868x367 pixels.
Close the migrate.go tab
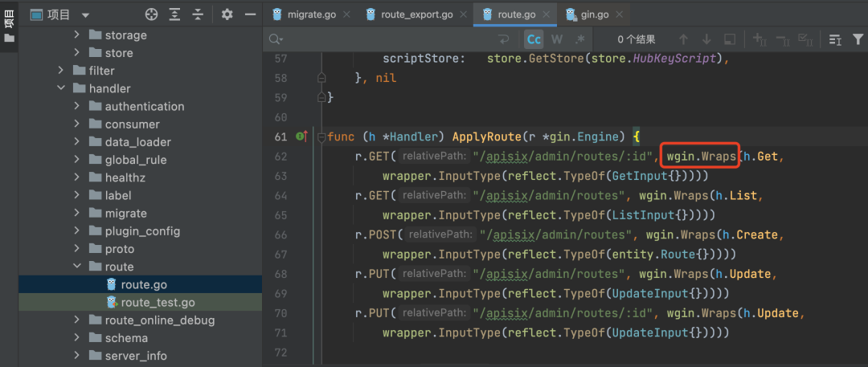(x=347, y=15)
